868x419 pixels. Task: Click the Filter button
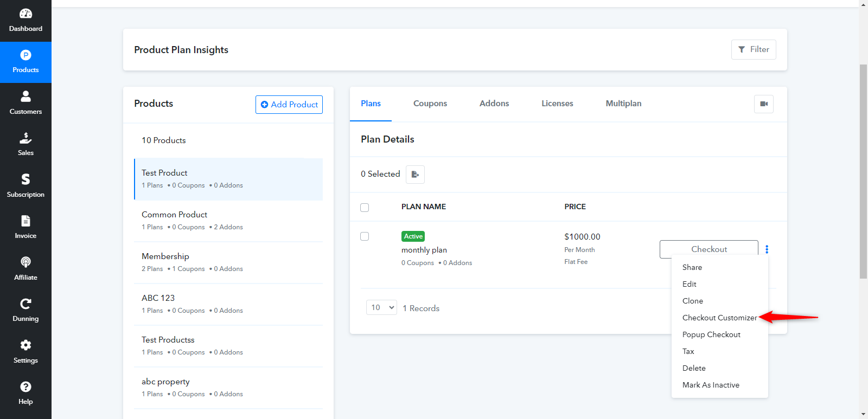pos(754,49)
